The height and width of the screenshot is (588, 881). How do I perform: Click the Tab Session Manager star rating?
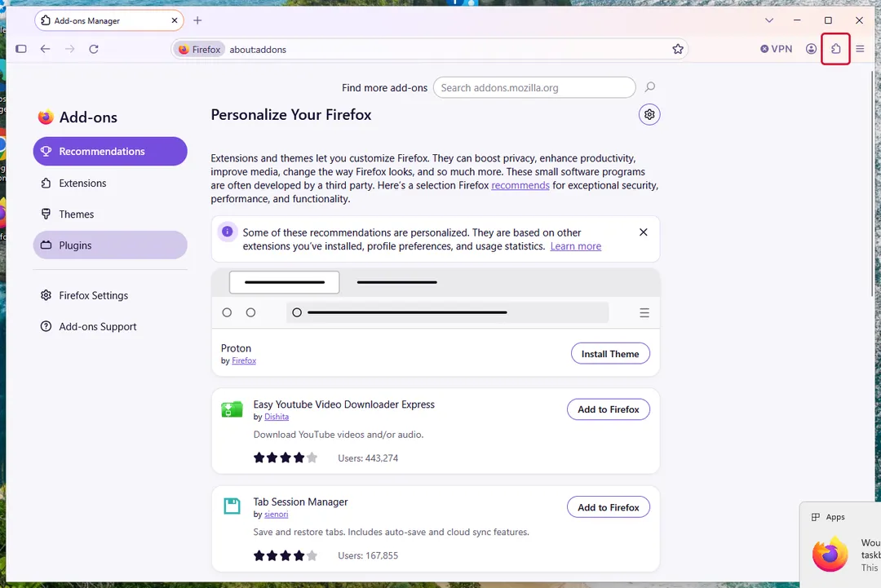coord(286,555)
